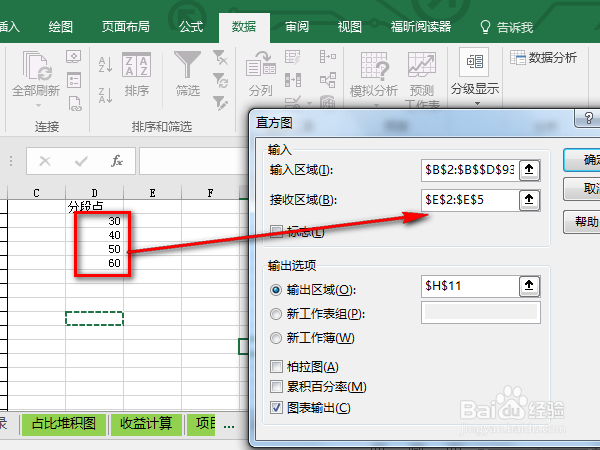Screen dimensions: 600x450
Task: Uncheck the Chart Output (图表输出) checkbox
Action: point(276,408)
